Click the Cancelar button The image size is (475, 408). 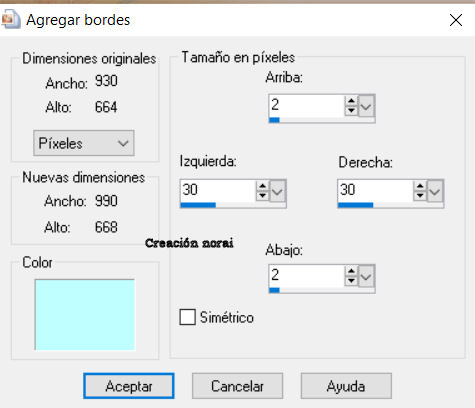point(237,386)
